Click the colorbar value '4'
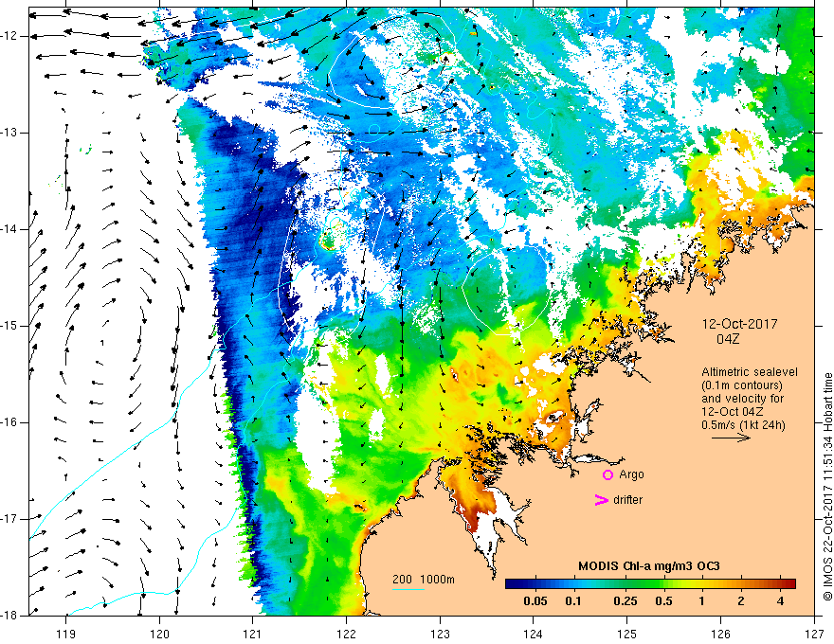The width and height of the screenshot is (834, 644). point(780,601)
